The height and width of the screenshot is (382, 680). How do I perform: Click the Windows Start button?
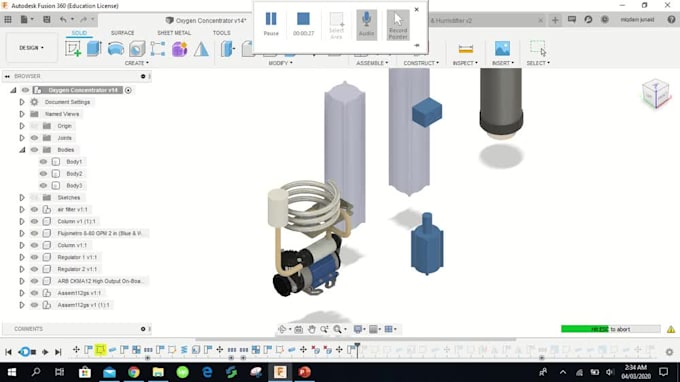(x=12, y=372)
